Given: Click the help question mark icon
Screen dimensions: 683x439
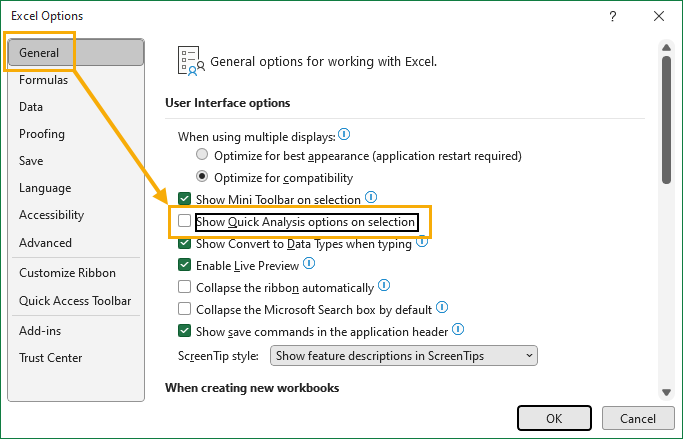Looking at the screenshot, I should tap(613, 16).
